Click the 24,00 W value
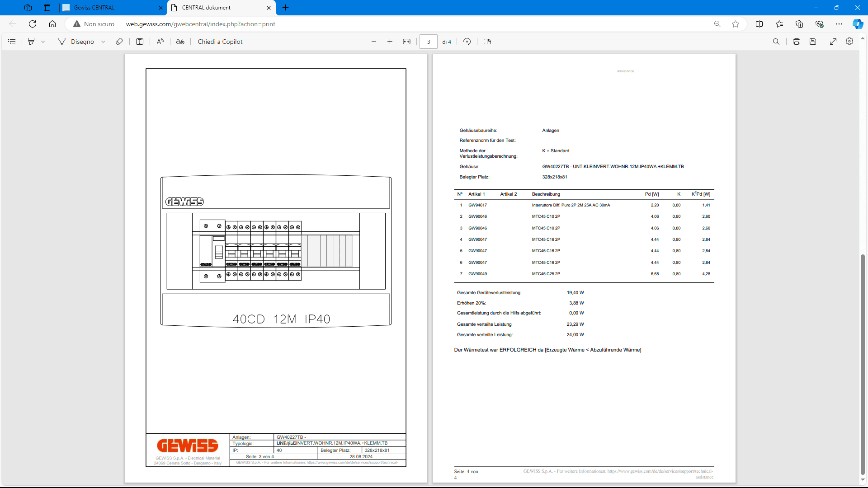 (575, 335)
